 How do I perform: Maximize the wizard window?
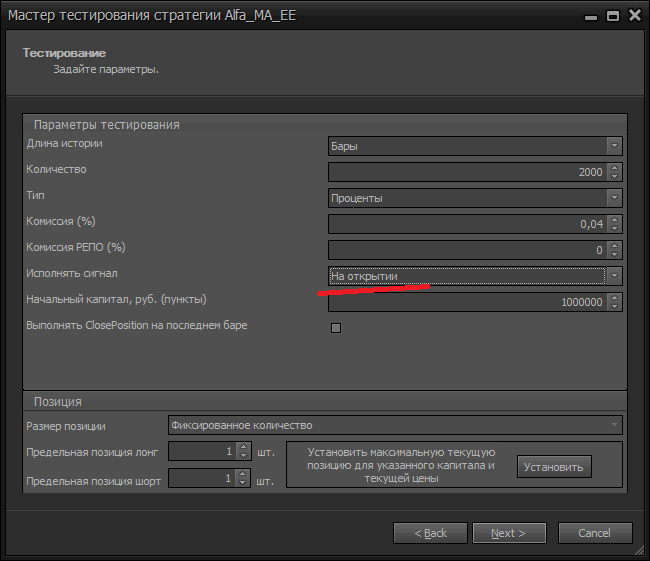coord(612,16)
